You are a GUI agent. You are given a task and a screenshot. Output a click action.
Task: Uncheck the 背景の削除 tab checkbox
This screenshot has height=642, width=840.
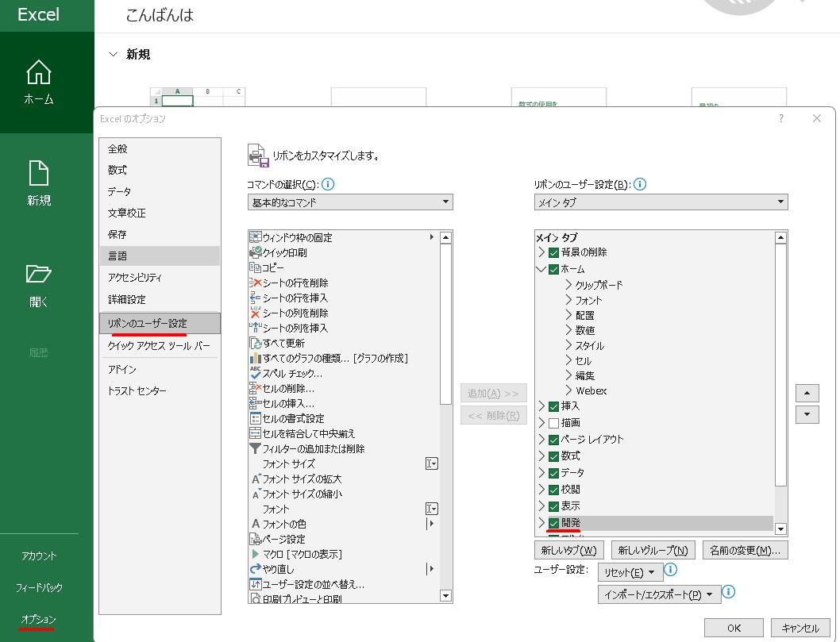(554, 252)
